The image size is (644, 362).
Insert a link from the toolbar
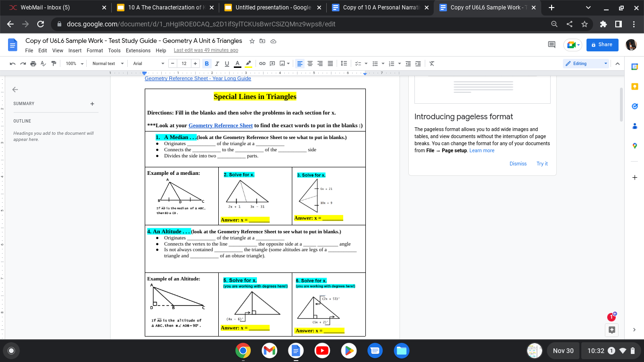[x=262, y=64]
